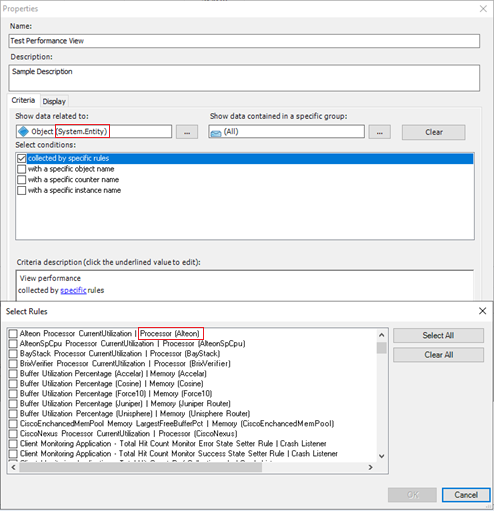Screen dimensions: 494x511
Task: Tick the AlteonSpCpu Processor CurrentUtilization rule
Action: (13, 344)
